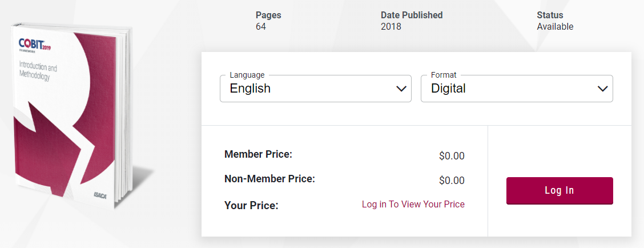Image resolution: width=644 pixels, height=248 pixels.
Task: Click the Your Price label
Action: point(251,205)
